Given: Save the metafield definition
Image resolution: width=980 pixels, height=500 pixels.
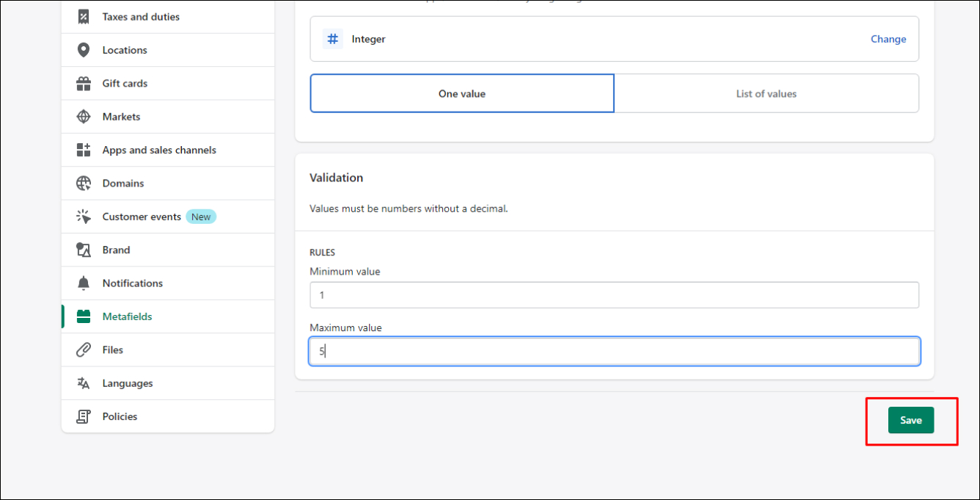Looking at the screenshot, I should click(911, 420).
